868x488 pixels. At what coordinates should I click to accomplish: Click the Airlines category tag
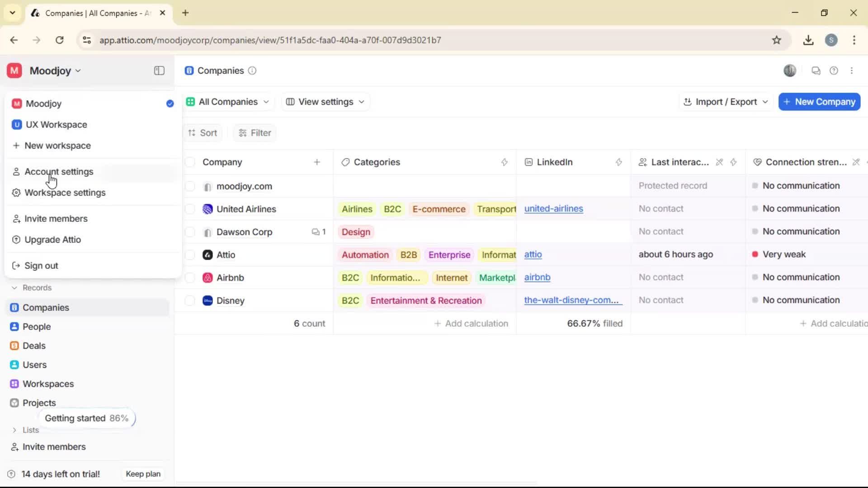click(x=357, y=209)
